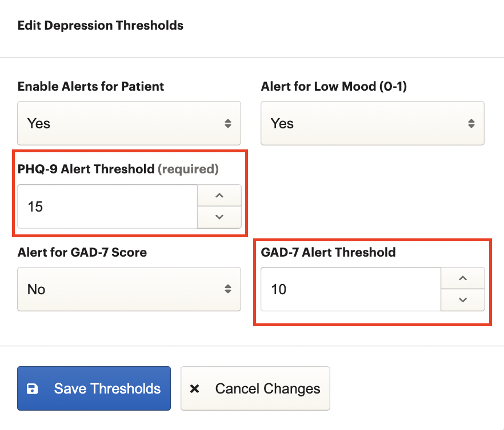The height and width of the screenshot is (430, 504).
Task: Click the GAD-7 Alert Threshold label
Action: click(x=328, y=252)
